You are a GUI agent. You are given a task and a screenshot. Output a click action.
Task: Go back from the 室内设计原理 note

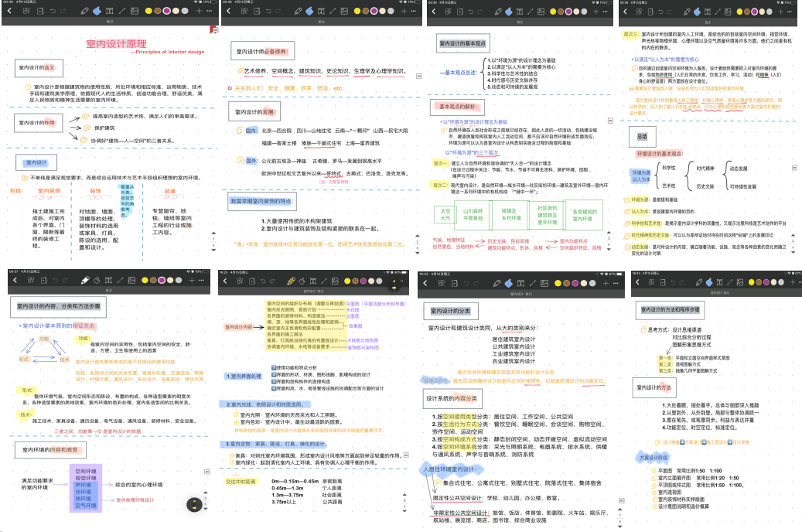pyautogui.click(x=10, y=12)
